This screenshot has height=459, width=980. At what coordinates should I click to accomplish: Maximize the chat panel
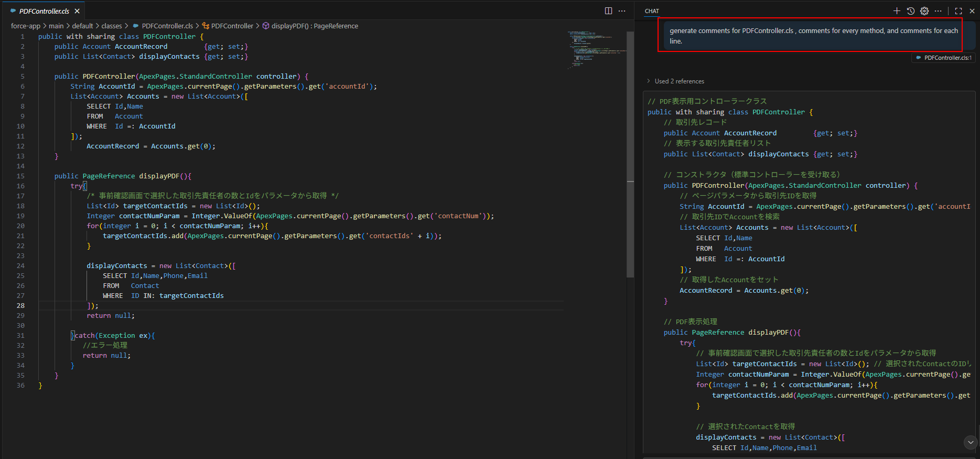point(959,11)
